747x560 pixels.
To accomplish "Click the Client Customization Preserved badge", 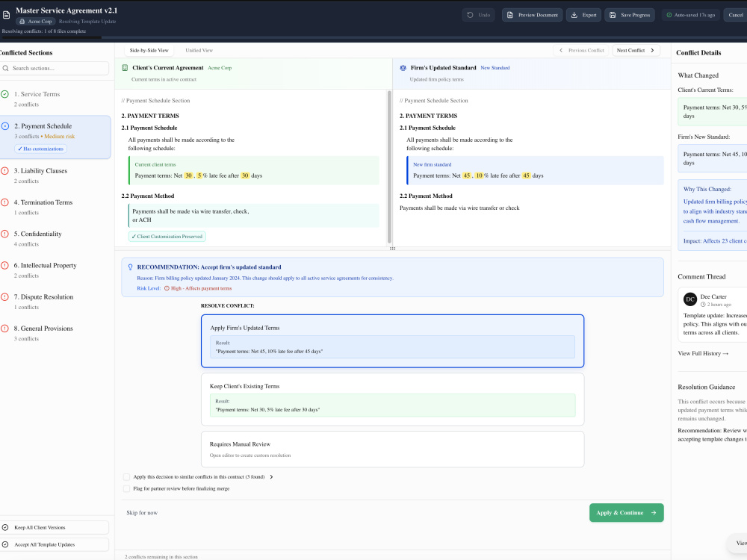I will point(167,236).
